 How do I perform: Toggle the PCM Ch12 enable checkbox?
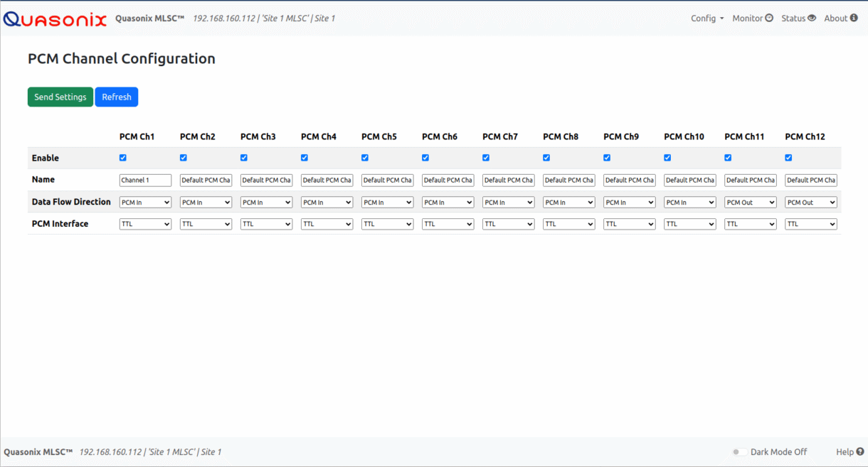tap(788, 158)
